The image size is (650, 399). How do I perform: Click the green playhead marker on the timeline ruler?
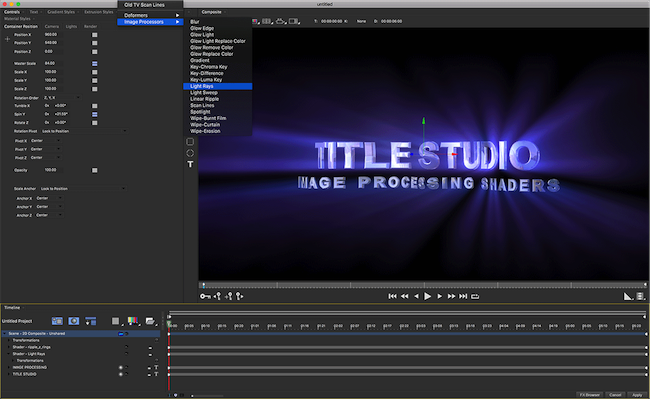169,324
